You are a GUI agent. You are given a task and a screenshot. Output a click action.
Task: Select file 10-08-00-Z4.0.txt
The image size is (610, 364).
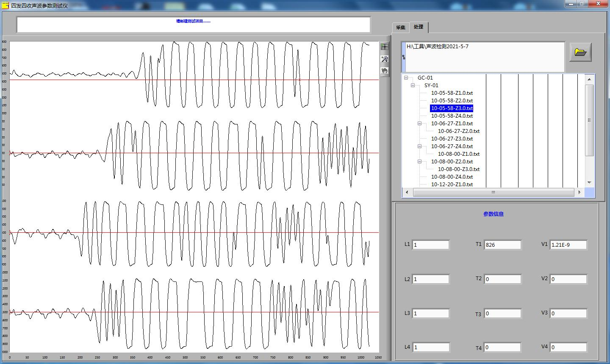pyautogui.click(x=452, y=177)
